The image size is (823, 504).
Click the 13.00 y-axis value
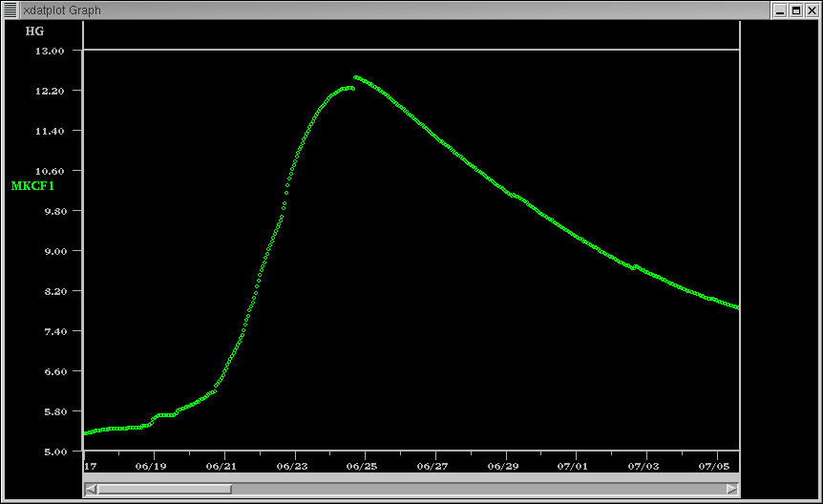pyautogui.click(x=50, y=51)
